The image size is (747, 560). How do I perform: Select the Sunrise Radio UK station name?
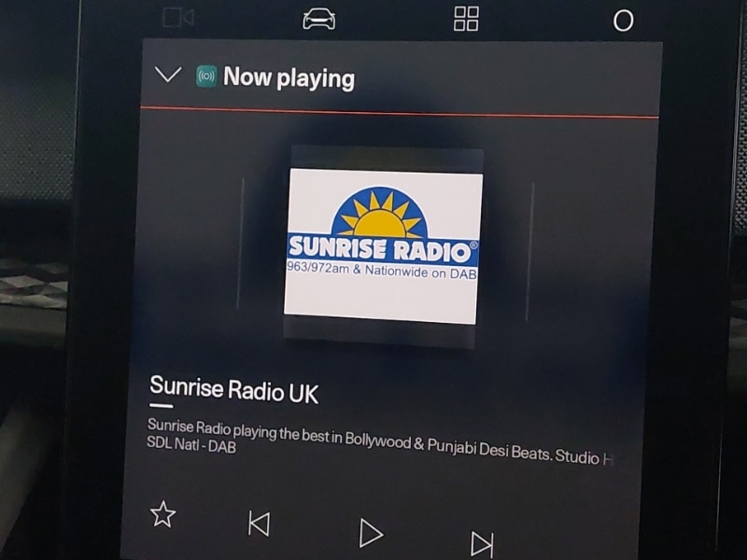pos(234,390)
